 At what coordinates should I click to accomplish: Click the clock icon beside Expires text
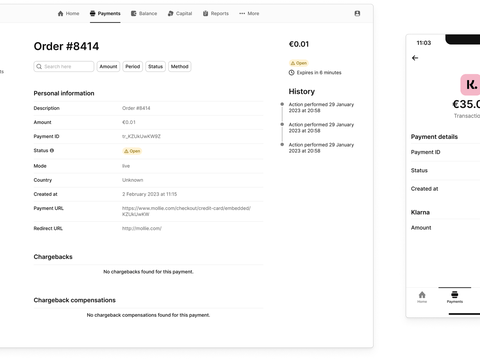point(291,72)
